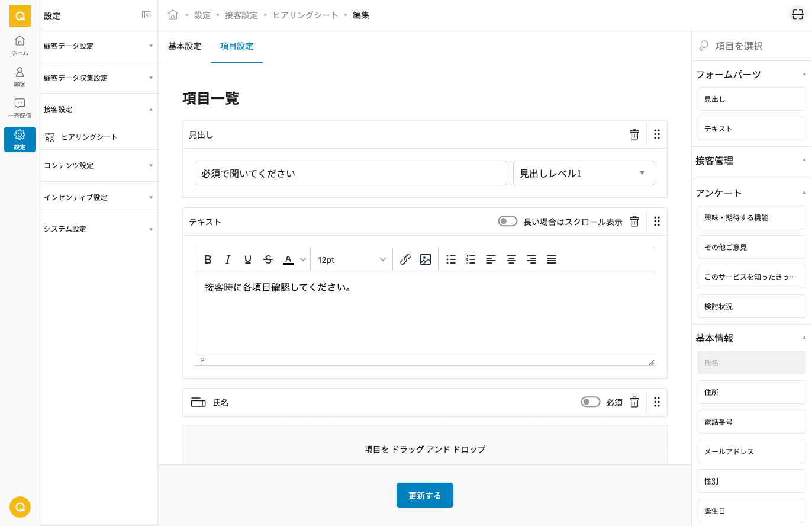The image size is (812, 526).
Task: Toggle 必須 for the 氏名 field
Action: point(591,402)
